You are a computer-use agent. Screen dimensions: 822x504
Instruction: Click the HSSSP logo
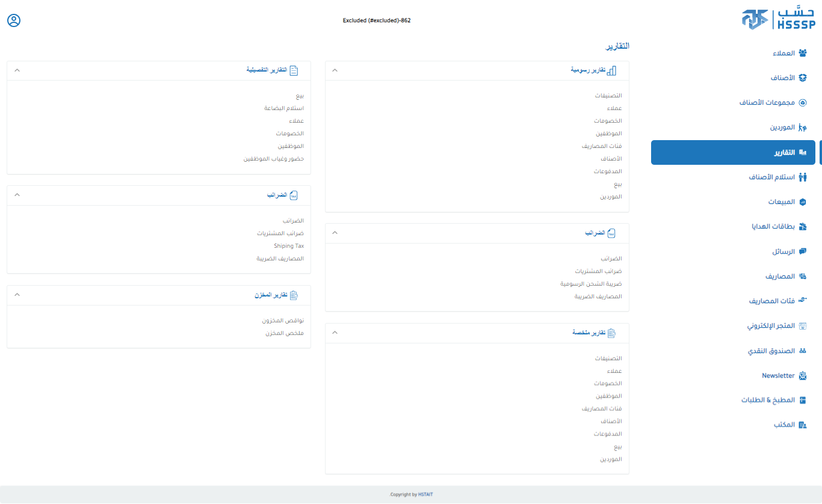coord(778,19)
